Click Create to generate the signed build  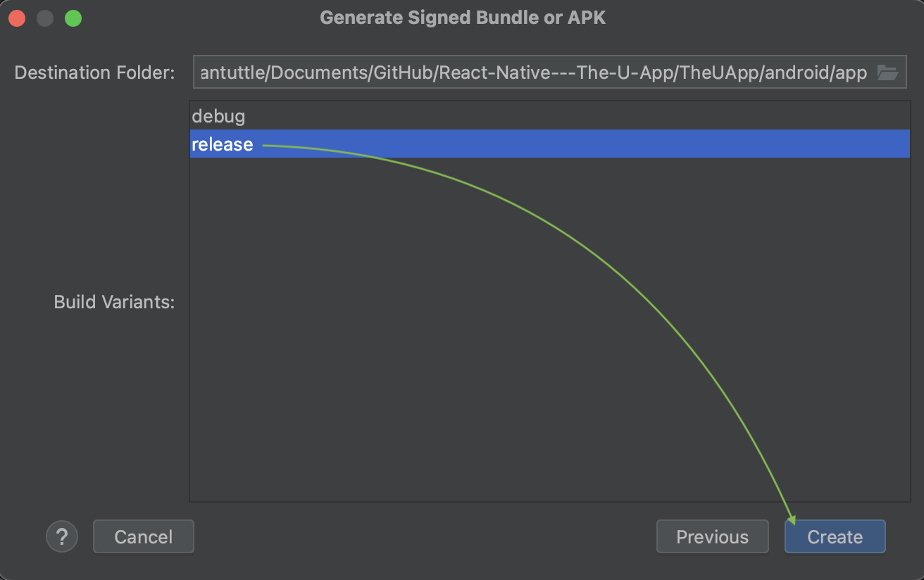coord(835,536)
